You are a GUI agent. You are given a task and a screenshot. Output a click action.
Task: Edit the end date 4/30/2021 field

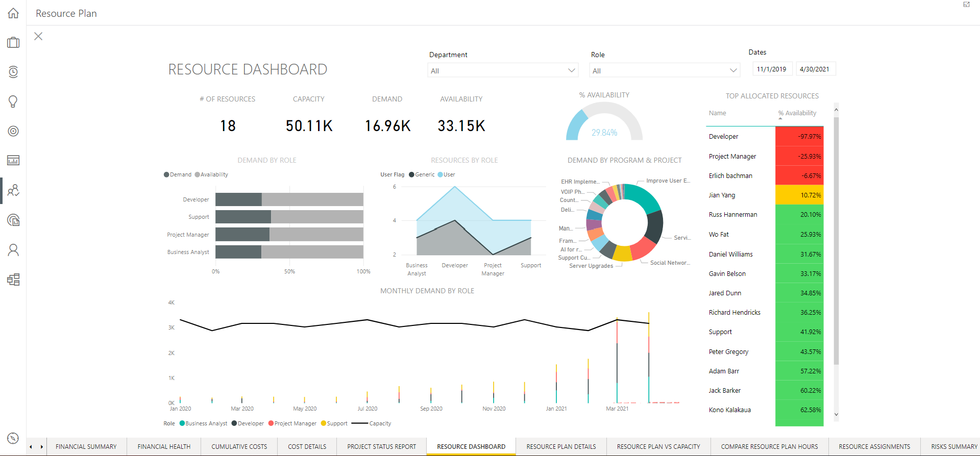pos(815,69)
